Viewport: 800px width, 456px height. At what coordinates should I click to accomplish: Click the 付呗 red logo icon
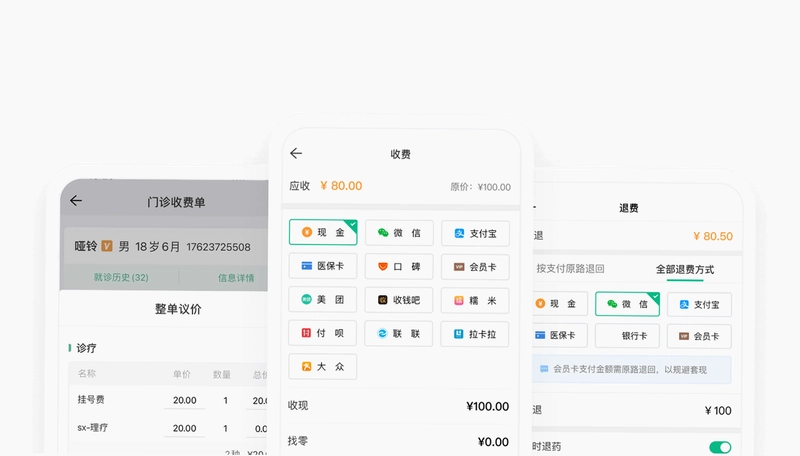point(306,333)
